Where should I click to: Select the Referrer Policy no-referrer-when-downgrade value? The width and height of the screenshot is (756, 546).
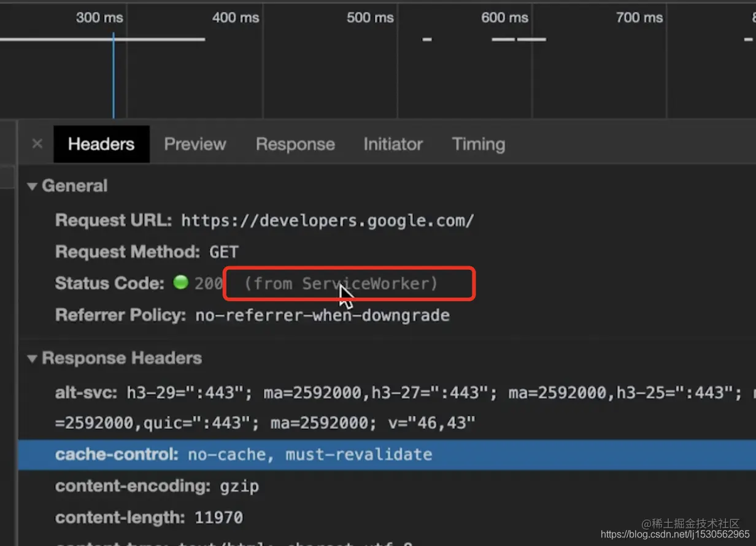[323, 315]
